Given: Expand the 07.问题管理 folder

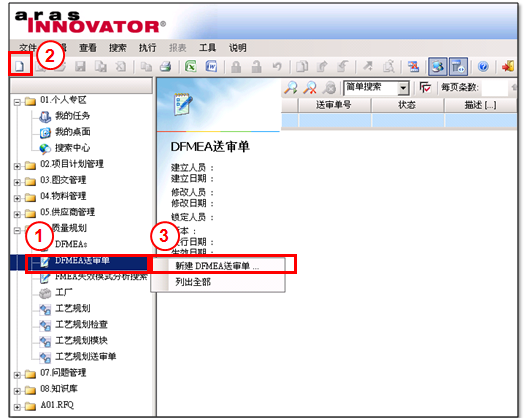Looking at the screenshot, I should (17, 374).
